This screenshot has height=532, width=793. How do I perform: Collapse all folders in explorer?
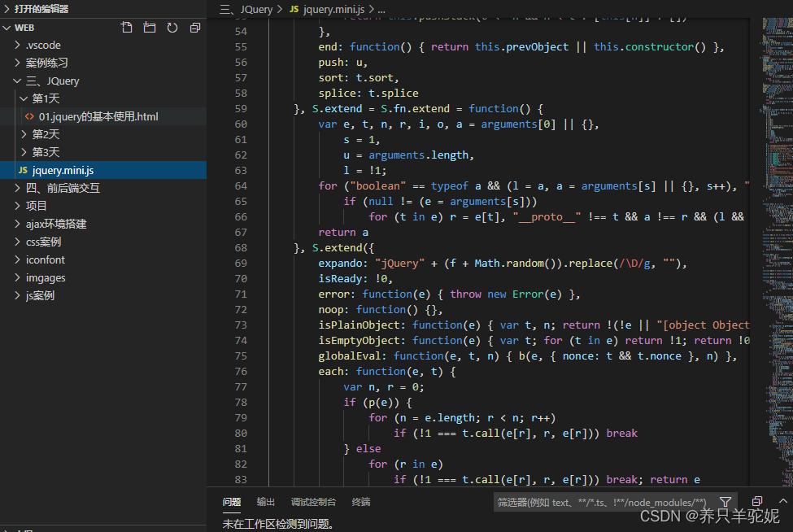[x=195, y=28]
